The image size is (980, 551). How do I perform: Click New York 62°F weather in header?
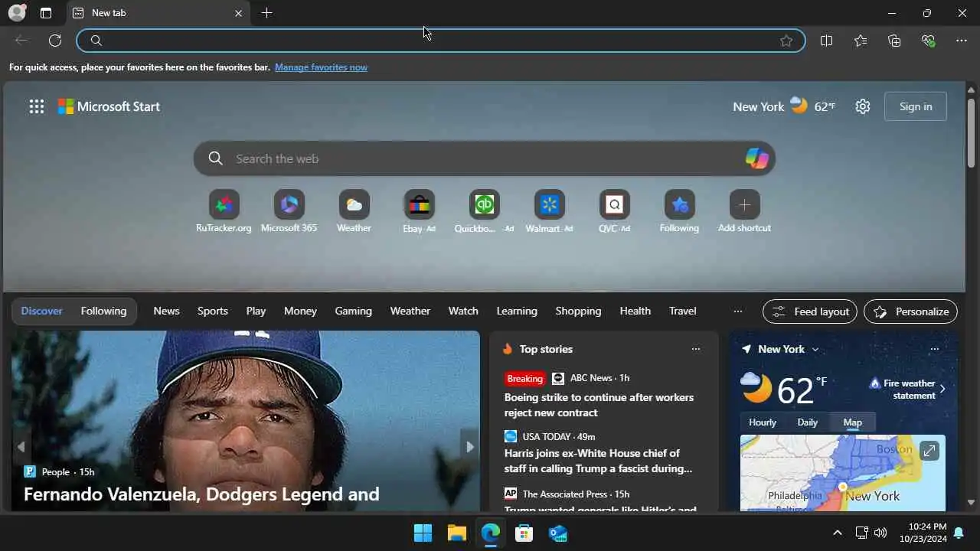[x=784, y=106]
